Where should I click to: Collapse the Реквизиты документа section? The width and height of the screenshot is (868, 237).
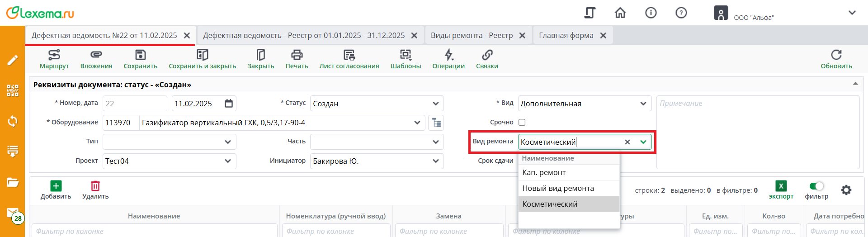pos(855,84)
